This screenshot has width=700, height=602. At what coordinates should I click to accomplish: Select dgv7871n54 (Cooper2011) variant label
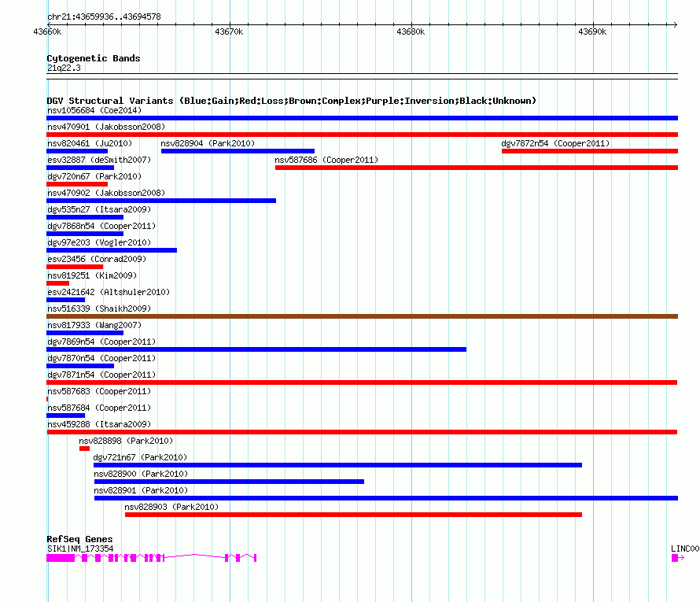click(x=101, y=375)
